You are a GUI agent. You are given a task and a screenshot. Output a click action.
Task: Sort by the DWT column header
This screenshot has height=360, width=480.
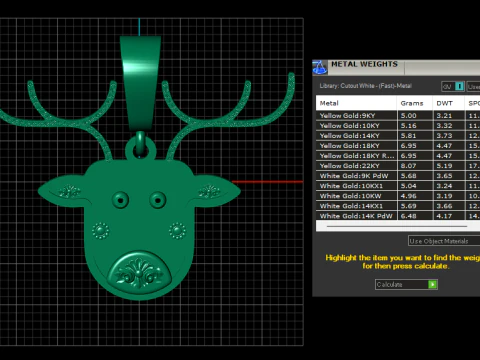pyautogui.click(x=448, y=103)
